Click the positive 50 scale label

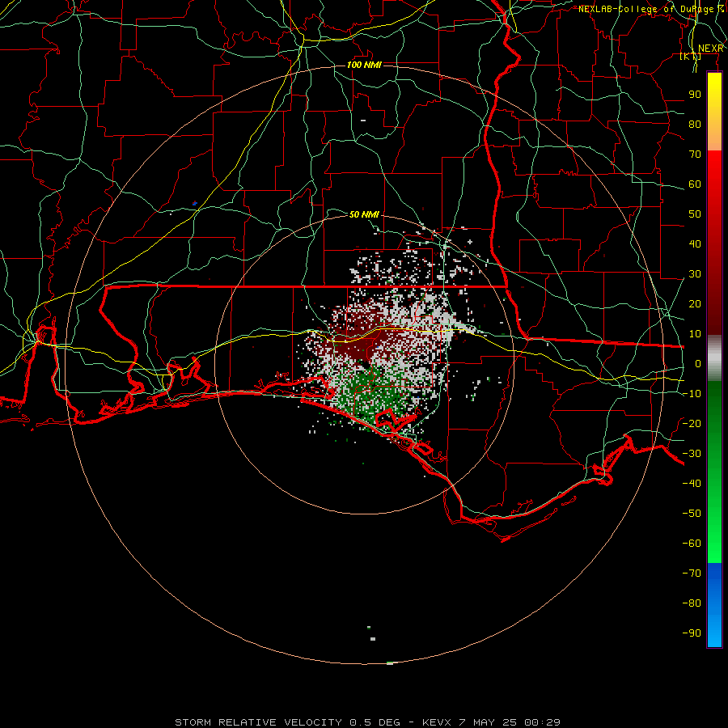695,214
